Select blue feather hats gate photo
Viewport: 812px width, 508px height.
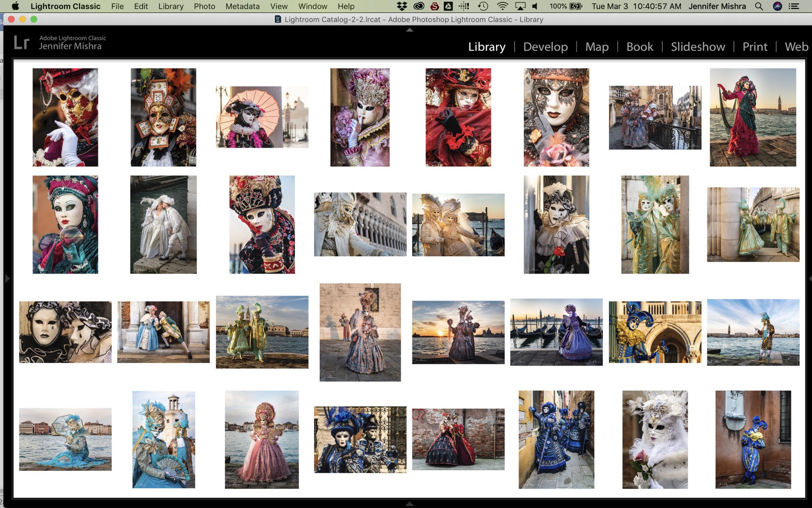click(360, 439)
